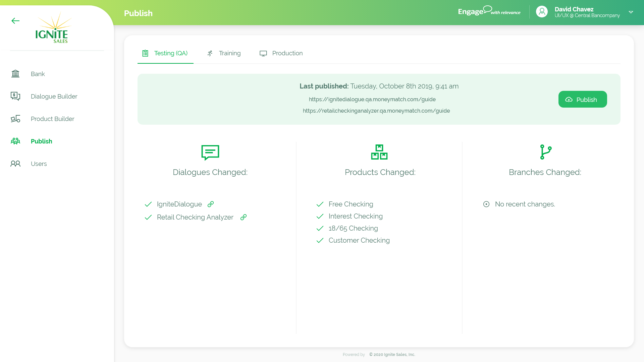Click the Dialogues Changed speech bubble icon

click(x=210, y=153)
